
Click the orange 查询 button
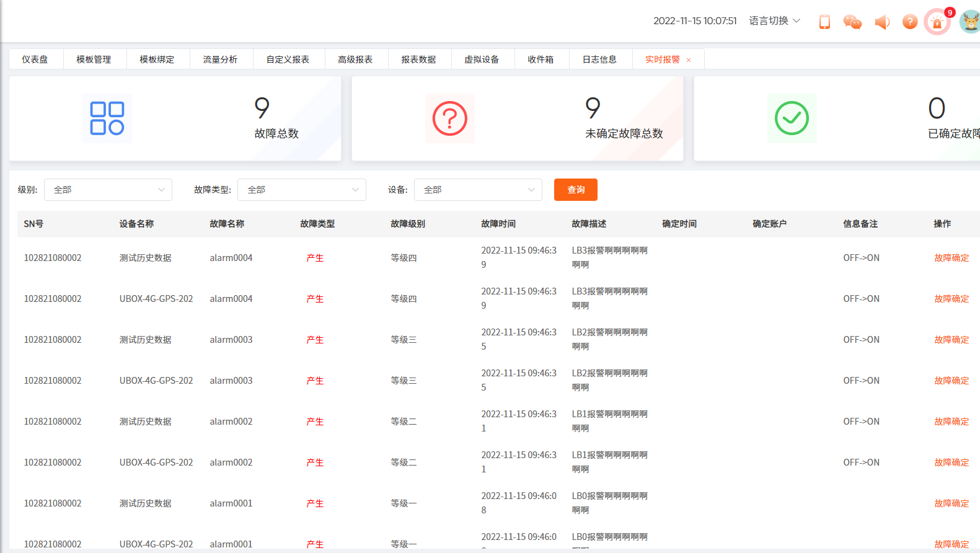(575, 190)
